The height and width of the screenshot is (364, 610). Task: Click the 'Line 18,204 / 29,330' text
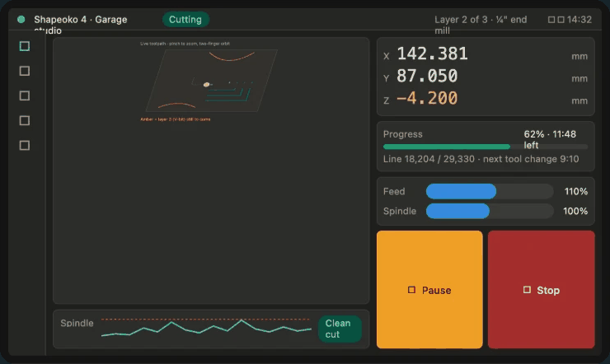[429, 159]
